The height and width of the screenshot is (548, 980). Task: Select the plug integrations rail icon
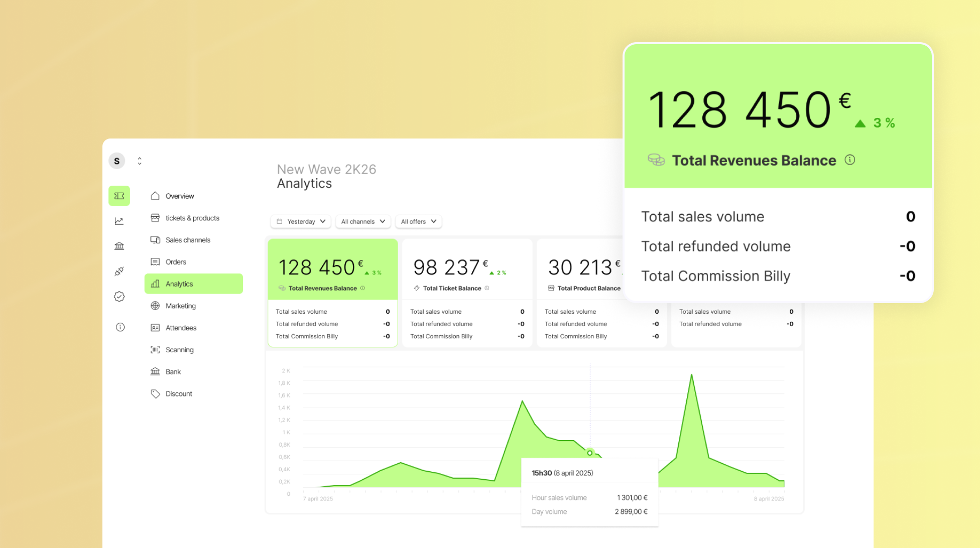click(x=119, y=271)
